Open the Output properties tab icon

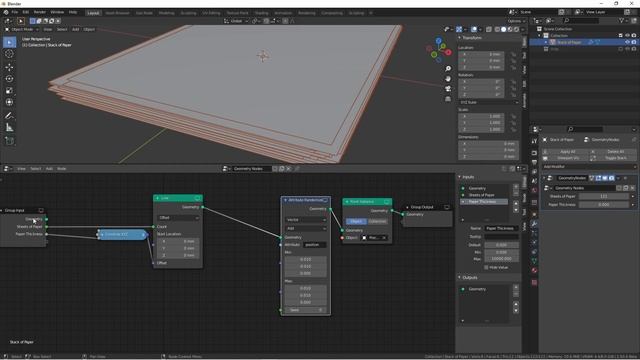click(x=534, y=162)
